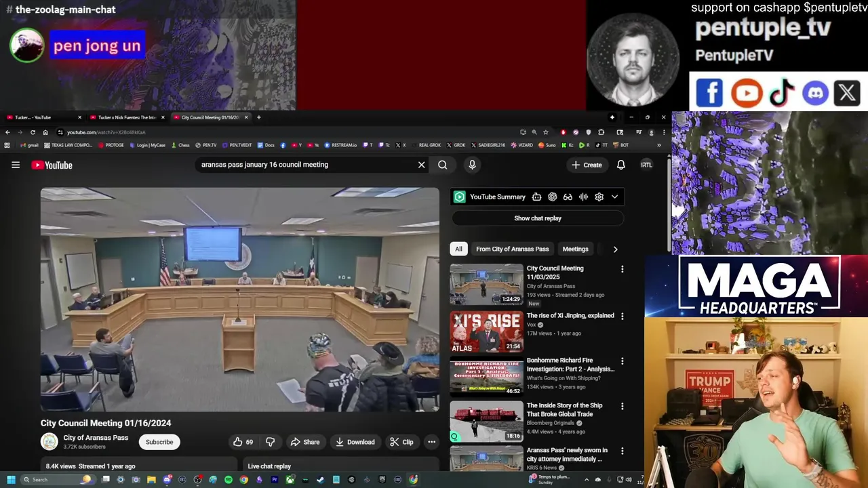Open the Facebook icon in the stream overlay
This screenshot has width=868, height=488.
(709, 93)
